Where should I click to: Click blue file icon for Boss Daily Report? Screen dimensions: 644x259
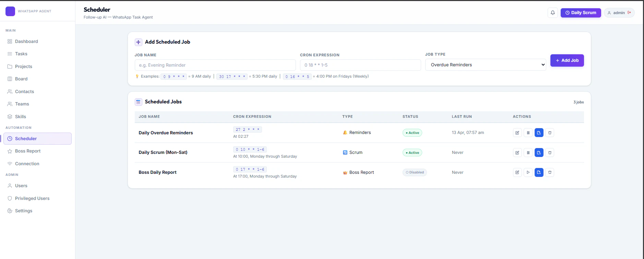tap(539, 172)
